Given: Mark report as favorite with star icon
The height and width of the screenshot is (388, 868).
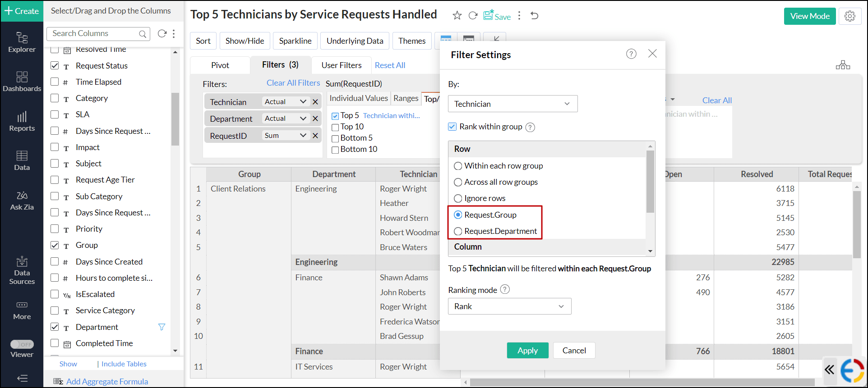Looking at the screenshot, I should 457,16.
